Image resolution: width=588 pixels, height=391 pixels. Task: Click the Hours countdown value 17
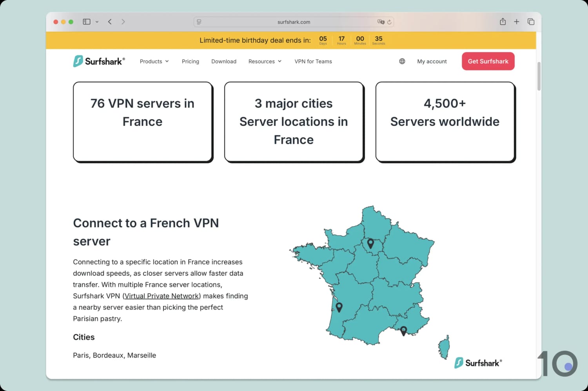(x=341, y=38)
